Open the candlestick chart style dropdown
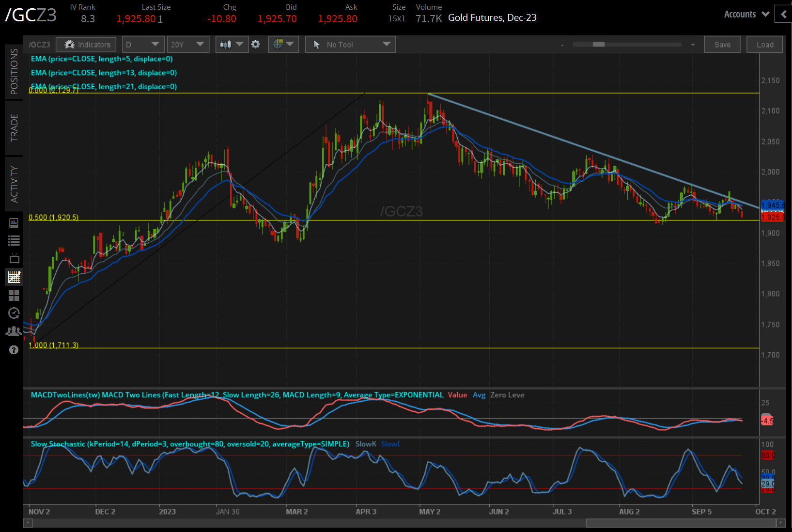 pyautogui.click(x=232, y=45)
